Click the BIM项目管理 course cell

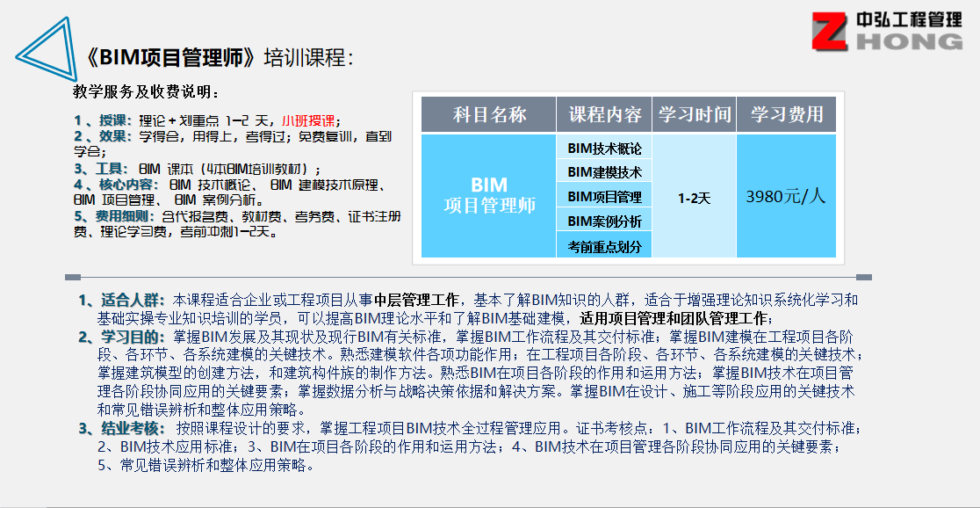(x=604, y=197)
